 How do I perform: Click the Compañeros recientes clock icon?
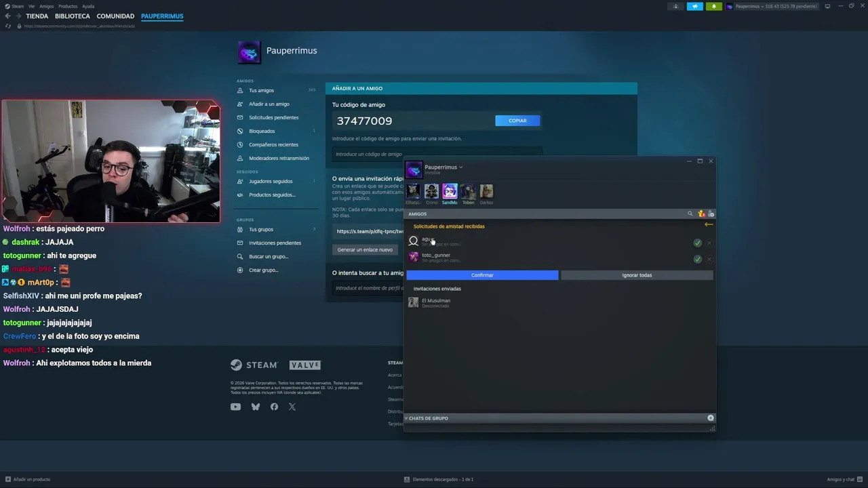[x=240, y=144]
